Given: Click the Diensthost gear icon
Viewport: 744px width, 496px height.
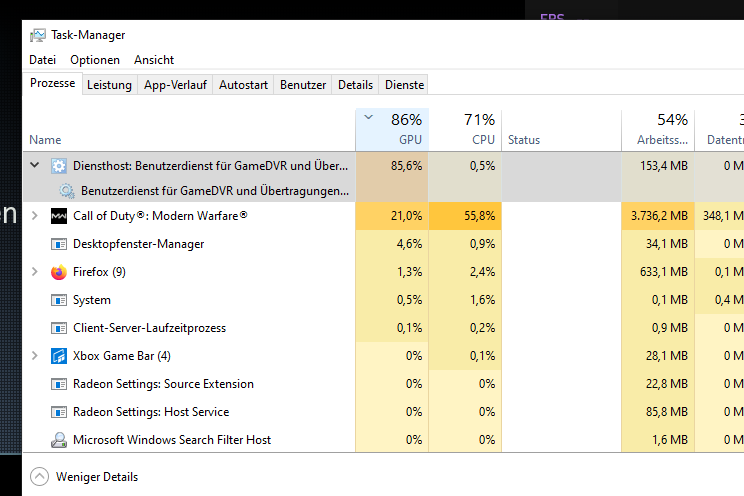Looking at the screenshot, I should point(59,166).
